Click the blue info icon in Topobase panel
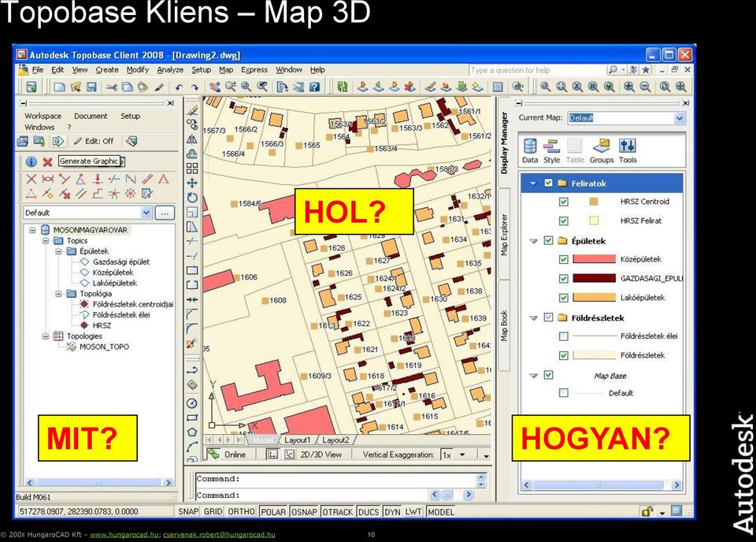 31,162
